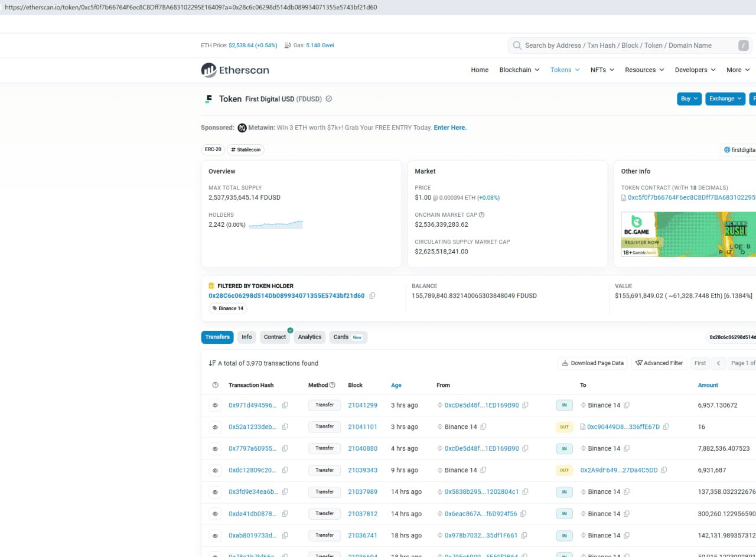
Task: Click the First Digital USD token logo
Action: click(208, 99)
